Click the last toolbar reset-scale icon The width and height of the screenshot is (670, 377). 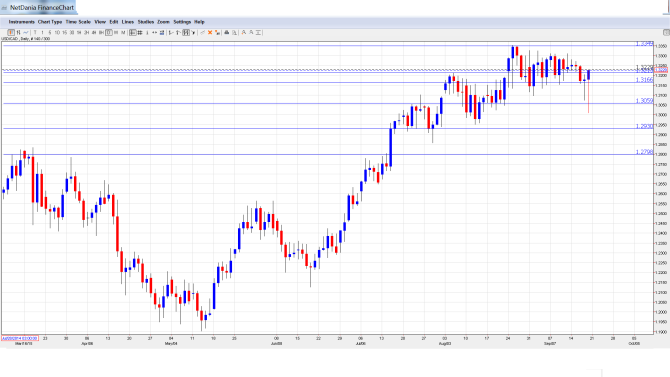258,32
